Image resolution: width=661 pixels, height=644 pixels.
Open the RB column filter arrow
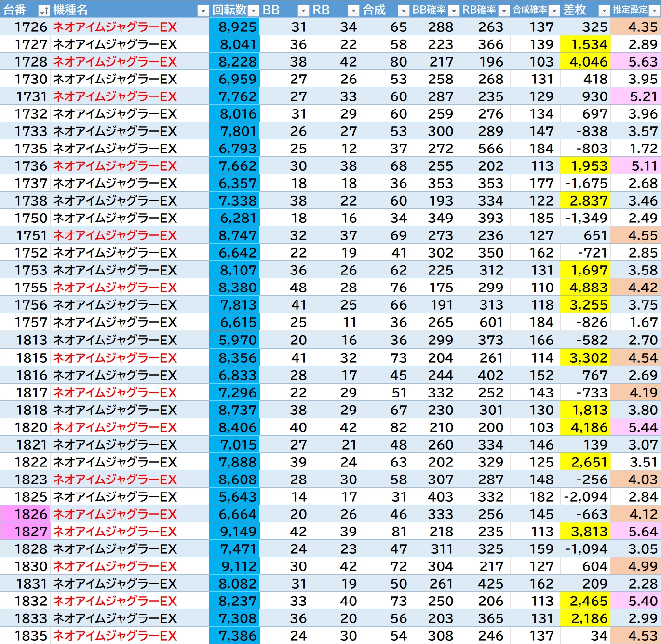tap(353, 11)
